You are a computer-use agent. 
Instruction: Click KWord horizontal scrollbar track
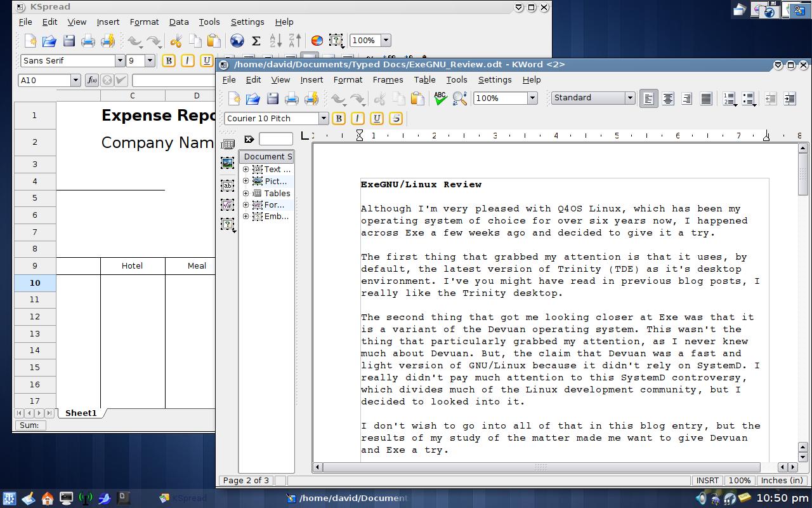pyautogui.click(x=549, y=467)
